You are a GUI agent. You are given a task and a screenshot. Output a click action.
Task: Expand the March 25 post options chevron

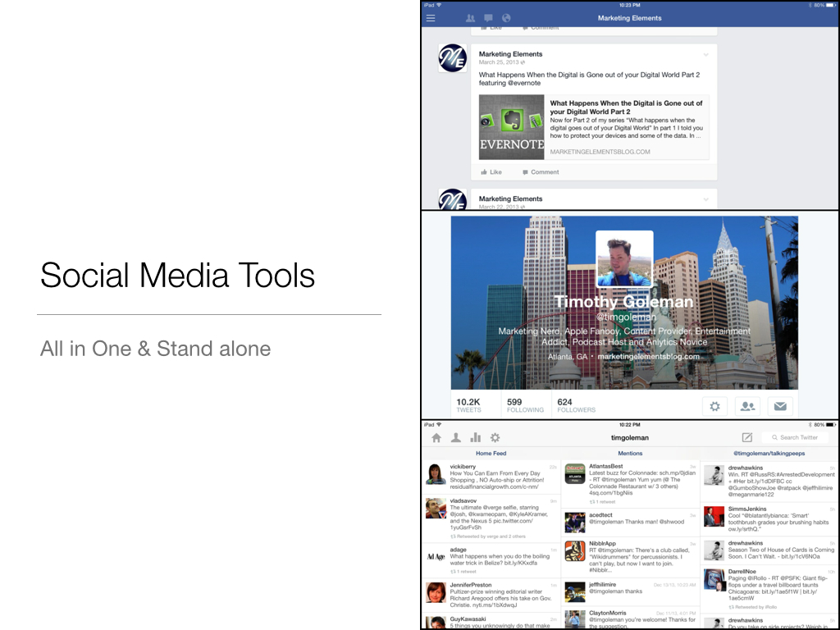point(705,55)
